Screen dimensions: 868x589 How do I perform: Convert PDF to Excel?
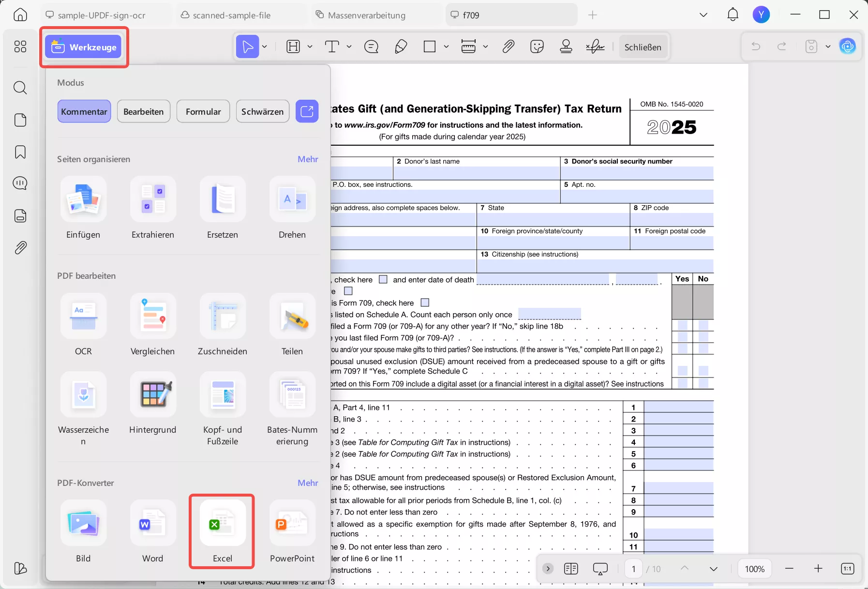click(x=223, y=532)
